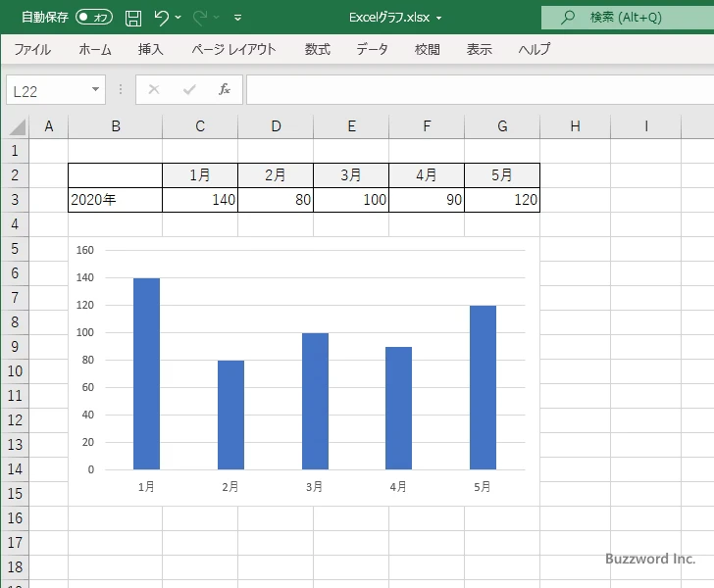The width and height of the screenshot is (714, 588).
Task: Select column G header
Action: coord(502,126)
